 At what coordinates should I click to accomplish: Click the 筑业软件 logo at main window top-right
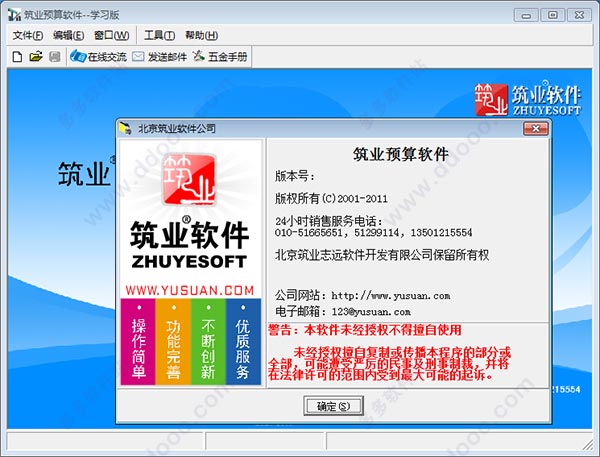[528, 99]
